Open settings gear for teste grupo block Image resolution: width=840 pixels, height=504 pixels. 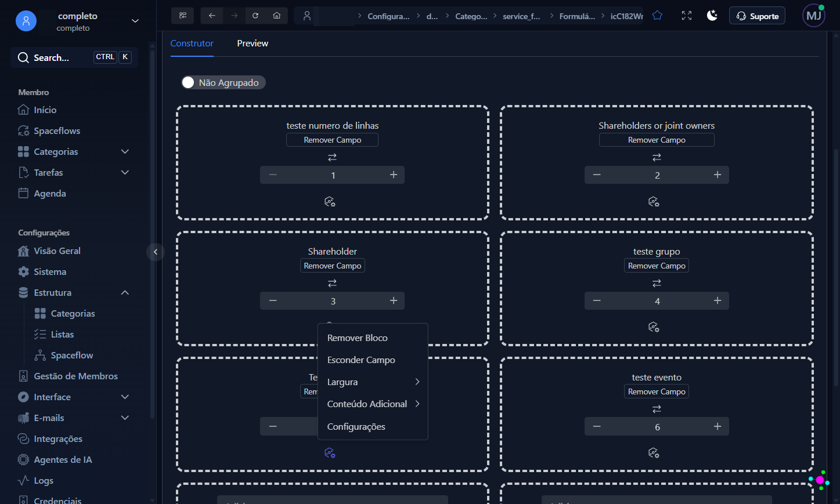point(654,327)
